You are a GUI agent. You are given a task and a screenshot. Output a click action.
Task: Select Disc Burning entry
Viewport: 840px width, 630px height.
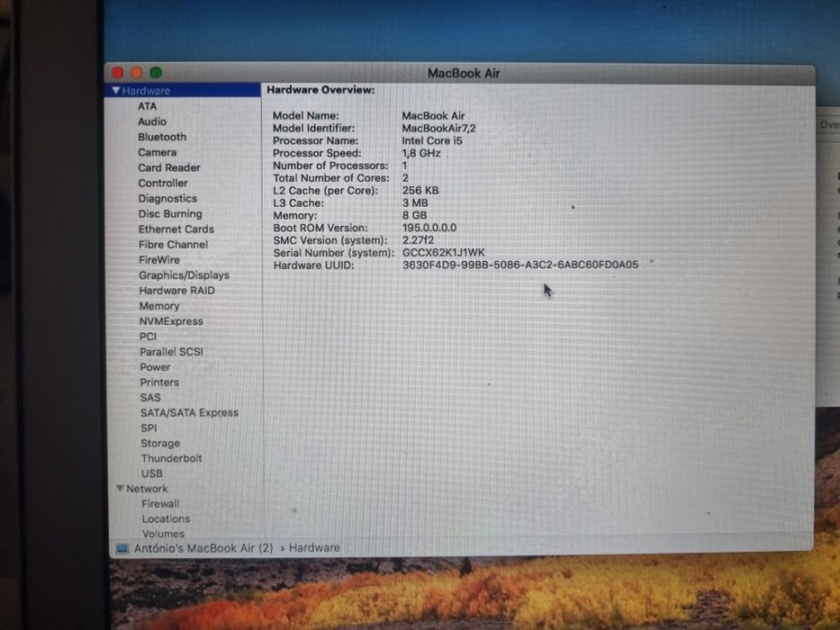click(170, 214)
